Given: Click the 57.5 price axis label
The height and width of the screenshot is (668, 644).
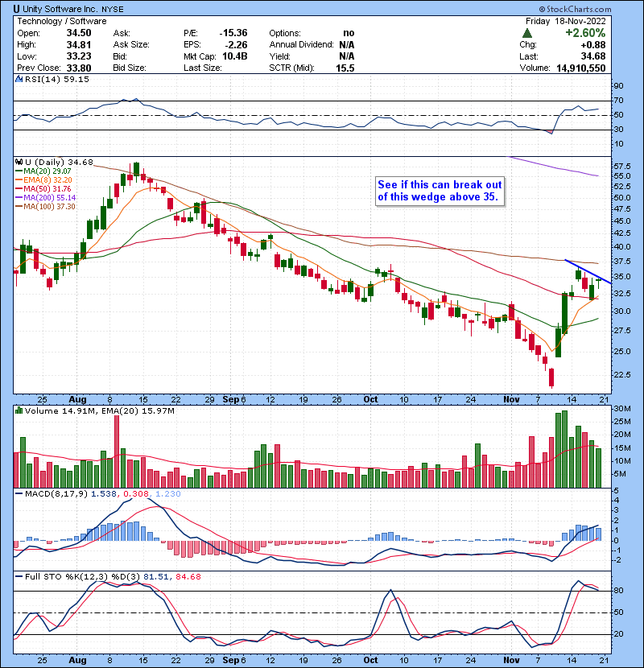Looking at the screenshot, I should tap(622, 166).
